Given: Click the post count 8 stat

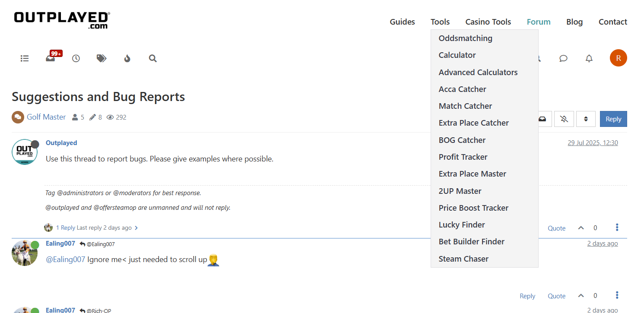Looking at the screenshot, I should (95, 117).
